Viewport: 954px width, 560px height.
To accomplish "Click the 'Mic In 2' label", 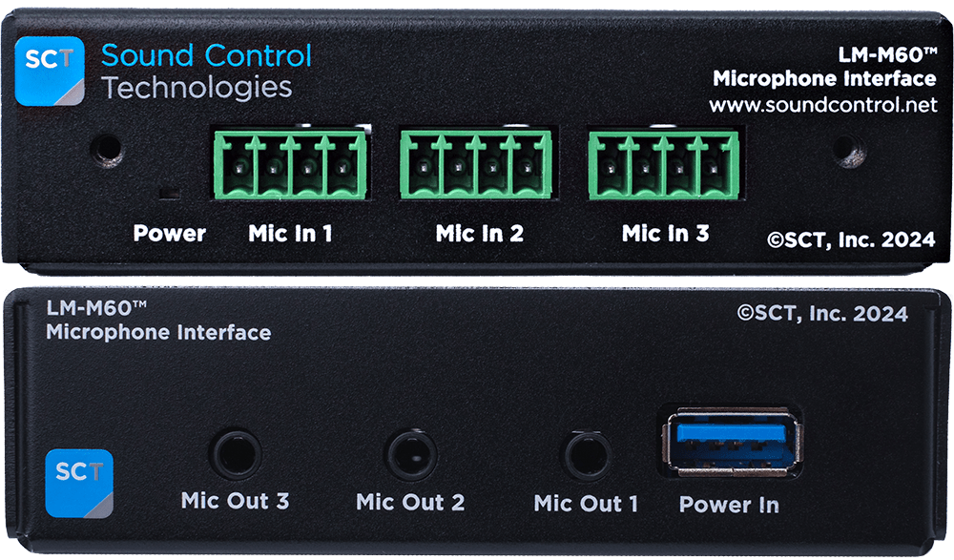I will 480,233.
